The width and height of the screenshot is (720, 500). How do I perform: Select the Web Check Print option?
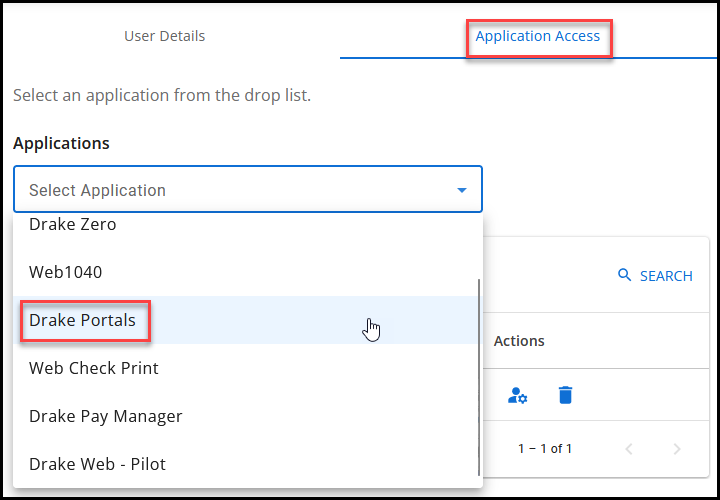(x=94, y=368)
